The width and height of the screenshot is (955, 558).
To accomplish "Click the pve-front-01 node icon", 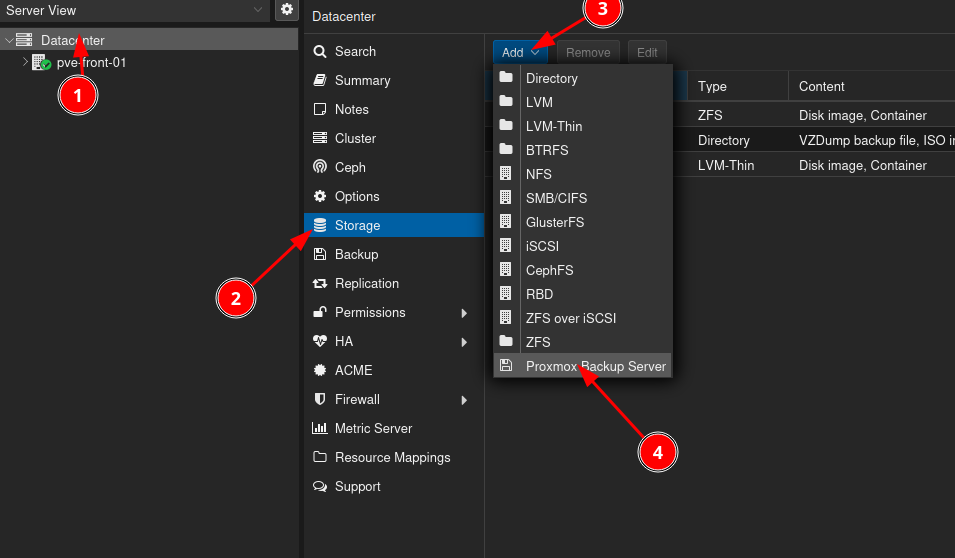I will (x=41, y=62).
